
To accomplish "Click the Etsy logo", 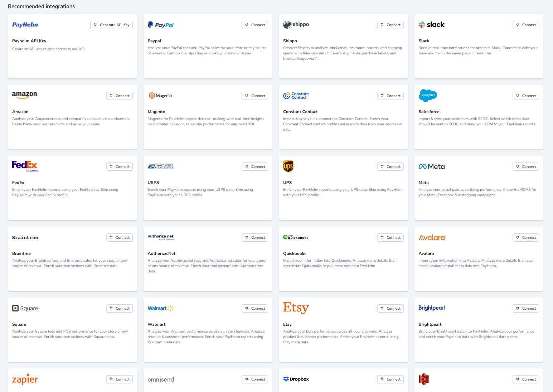I will [x=296, y=308].
